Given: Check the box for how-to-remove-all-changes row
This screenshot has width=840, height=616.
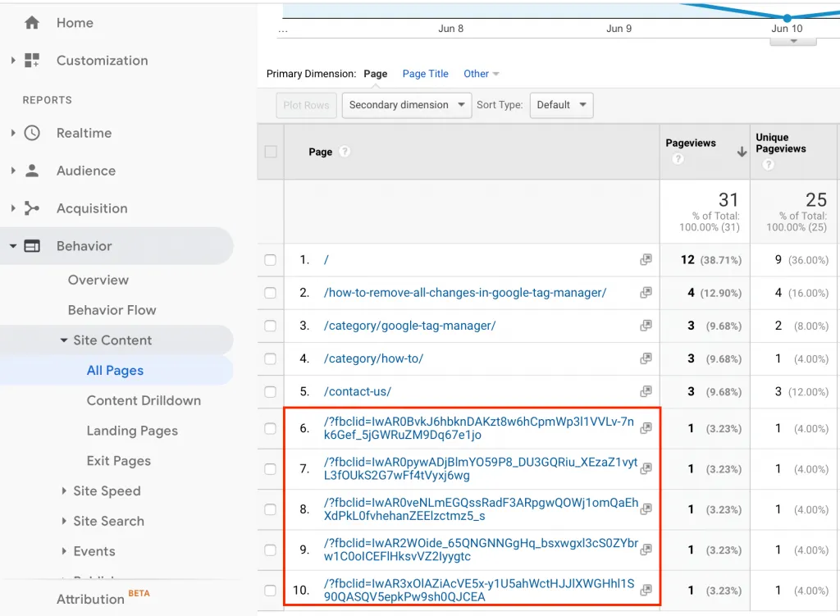Looking at the screenshot, I should click(271, 293).
